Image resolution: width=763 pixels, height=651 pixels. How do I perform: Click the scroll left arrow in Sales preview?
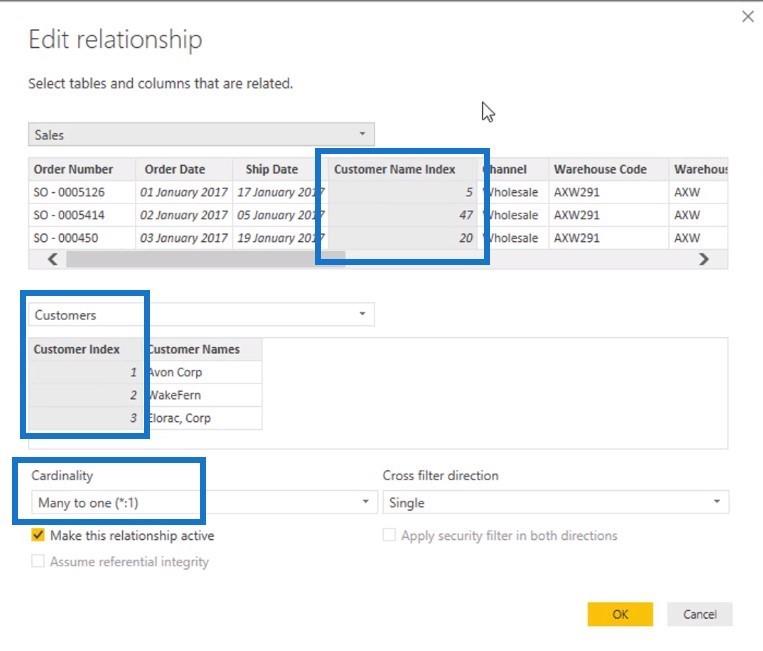point(53,259)
